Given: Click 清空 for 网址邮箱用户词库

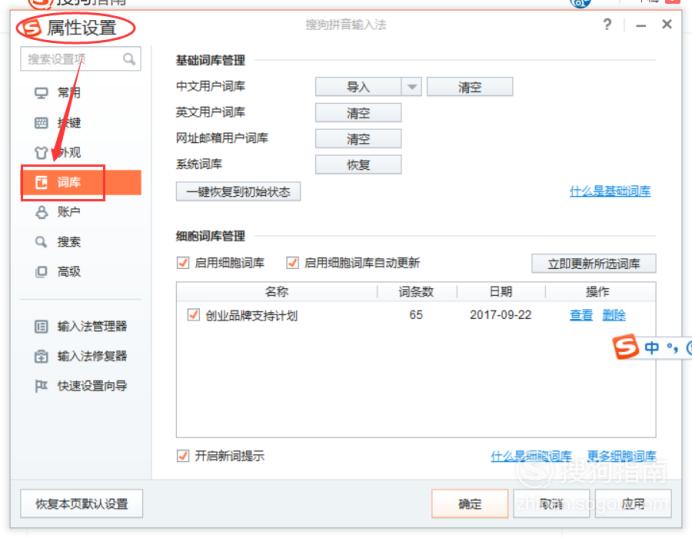Looking at the screenshot, I should pyautogui.click(x=358, y=139).
